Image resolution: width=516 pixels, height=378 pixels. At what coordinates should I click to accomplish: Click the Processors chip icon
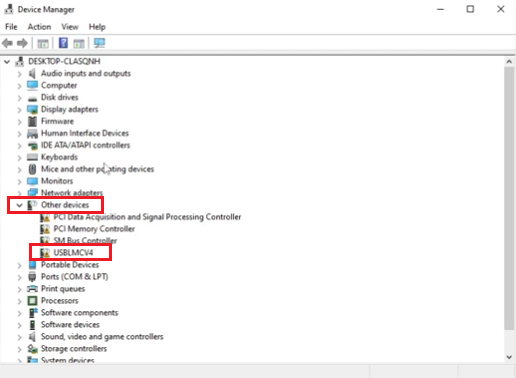pyautogui.click(x=32, y=301)
